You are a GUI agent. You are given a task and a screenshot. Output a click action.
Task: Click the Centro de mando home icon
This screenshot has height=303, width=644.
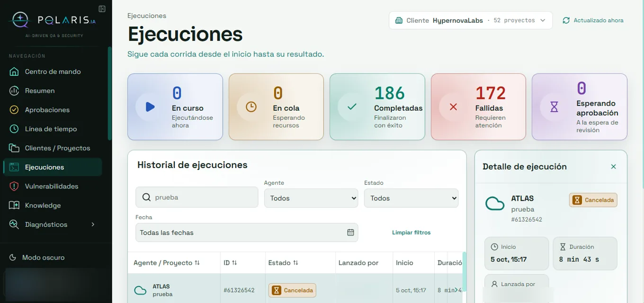(x=14, y=71)
